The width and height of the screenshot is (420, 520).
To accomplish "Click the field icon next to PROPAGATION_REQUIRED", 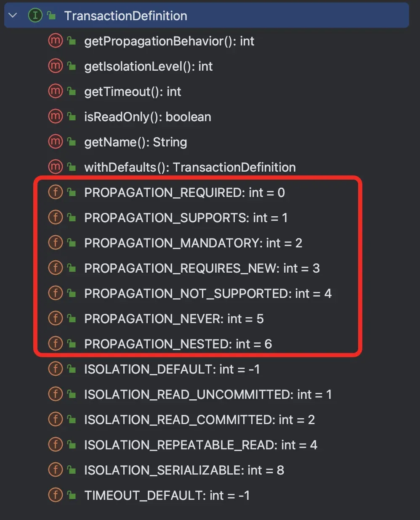I will pos(55,192).
